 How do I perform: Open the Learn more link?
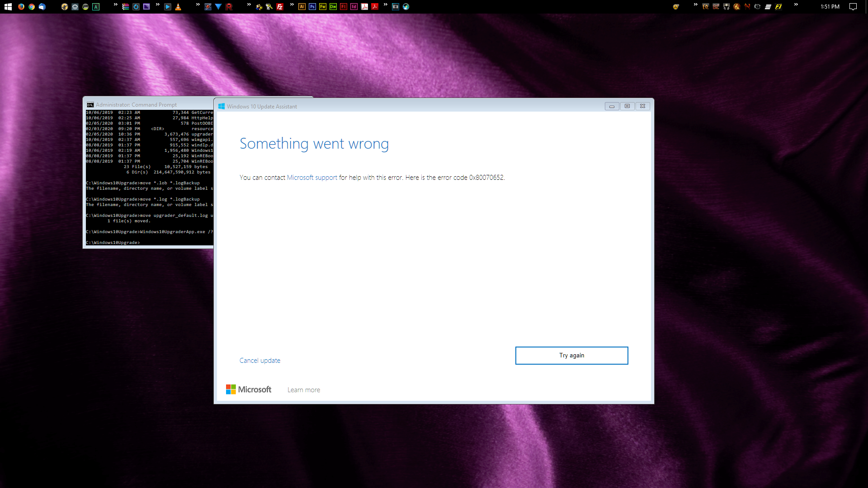[304, 390]
